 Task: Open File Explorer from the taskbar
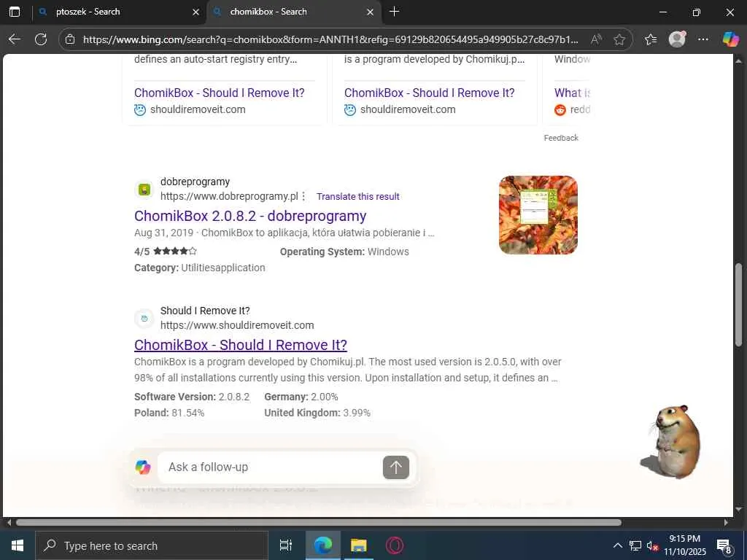click(359, 545)
